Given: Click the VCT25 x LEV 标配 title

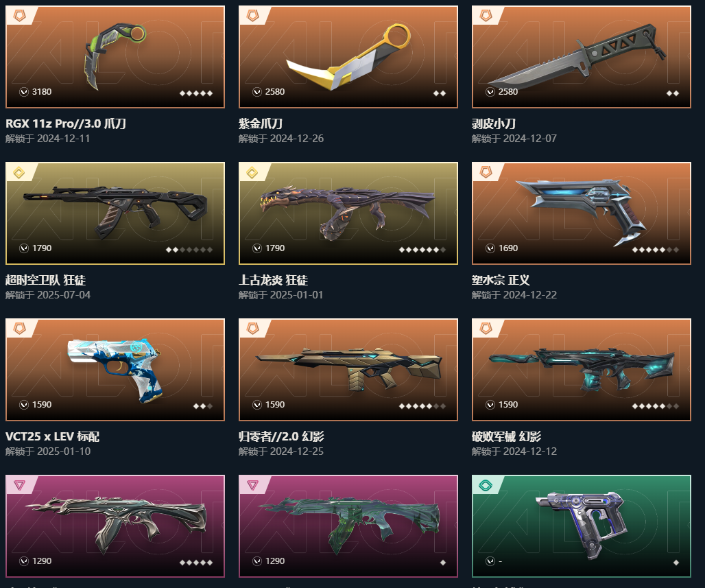Looking at the screenshot, I should tap(52, 436).
